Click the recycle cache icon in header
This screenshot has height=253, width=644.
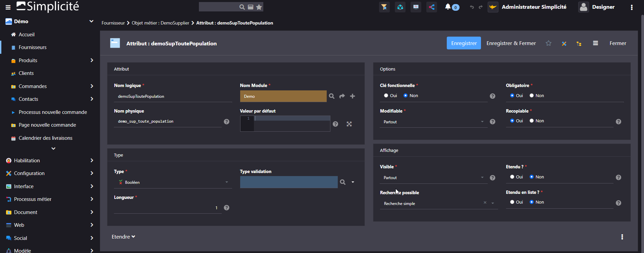click(400, 7)
